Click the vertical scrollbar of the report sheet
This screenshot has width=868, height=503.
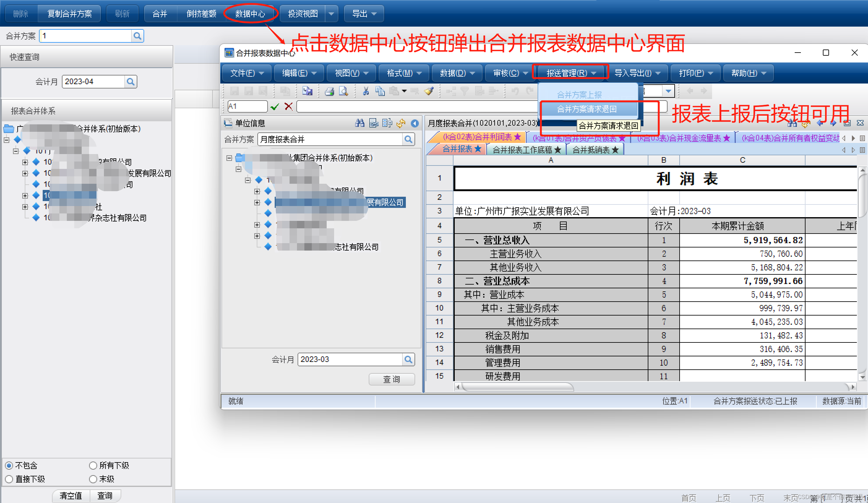point(862,274)
